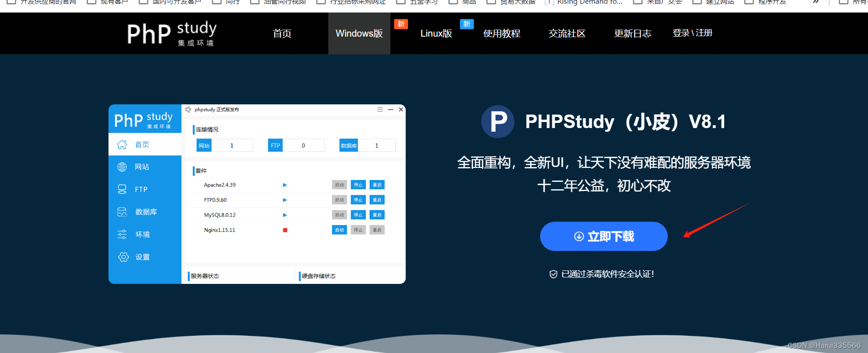868x353 pixels.
Task: Click the Nginx1.15.11 red stop indicator
Action: (285, 230)
